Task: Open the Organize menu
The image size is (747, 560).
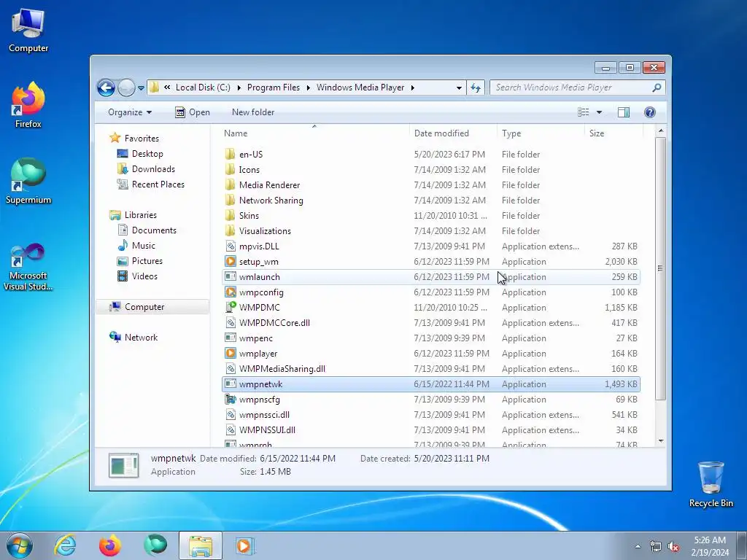Action: 130,112
